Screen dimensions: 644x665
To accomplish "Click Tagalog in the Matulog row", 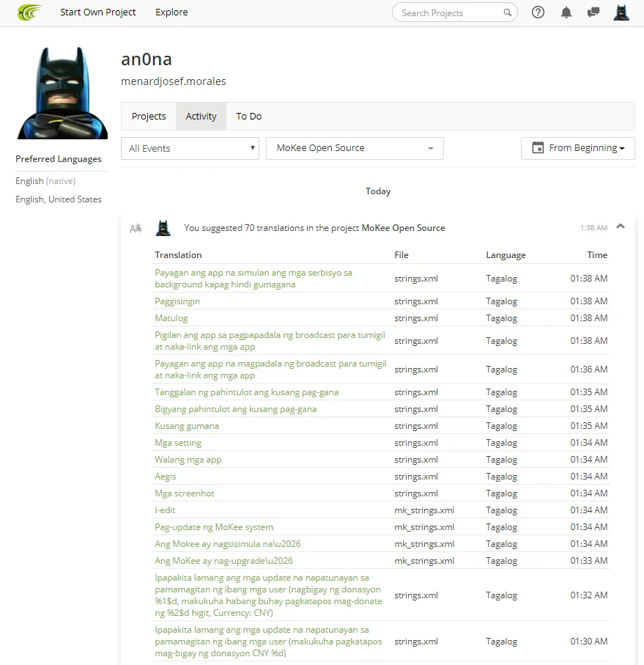I will [501, 318].
